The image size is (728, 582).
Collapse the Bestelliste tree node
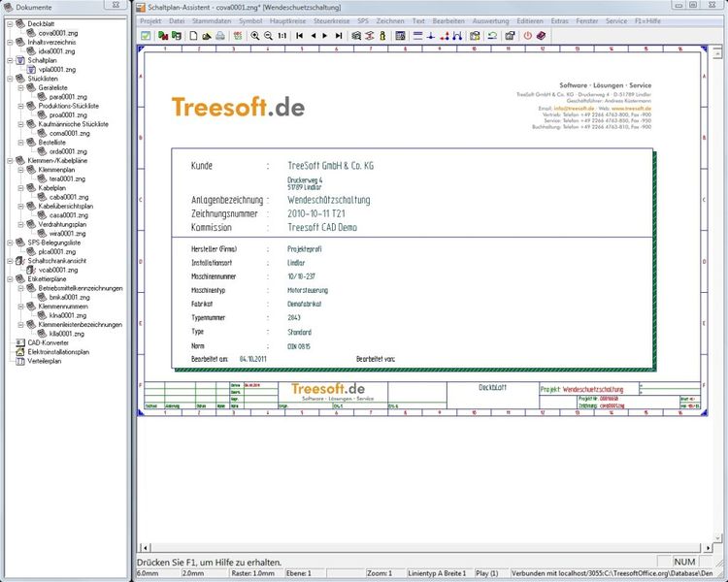point(21,143)
